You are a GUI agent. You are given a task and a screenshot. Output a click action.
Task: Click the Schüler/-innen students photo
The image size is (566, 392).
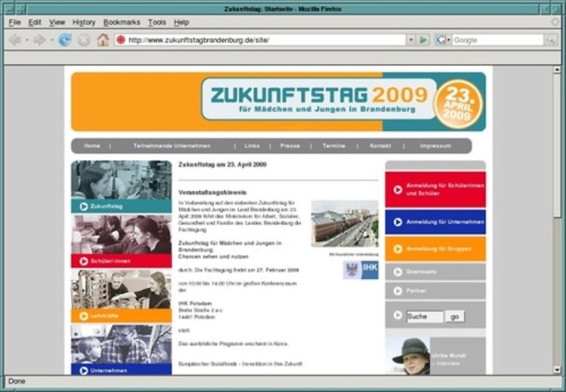[x=122, y=234]
